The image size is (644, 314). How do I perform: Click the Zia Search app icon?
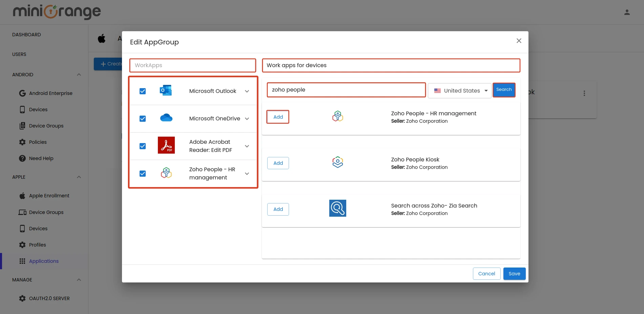tap(337, 208)
